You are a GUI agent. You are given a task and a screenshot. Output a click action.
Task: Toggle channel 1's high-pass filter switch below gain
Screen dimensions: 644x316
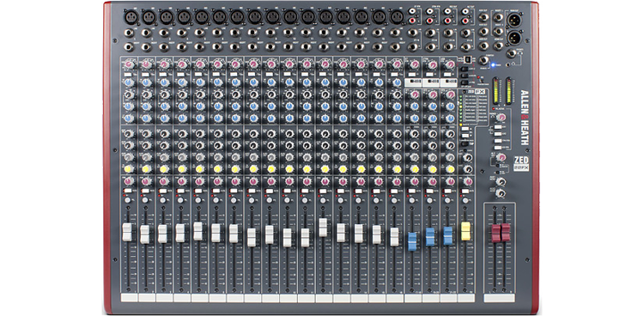tap(128, 75)
